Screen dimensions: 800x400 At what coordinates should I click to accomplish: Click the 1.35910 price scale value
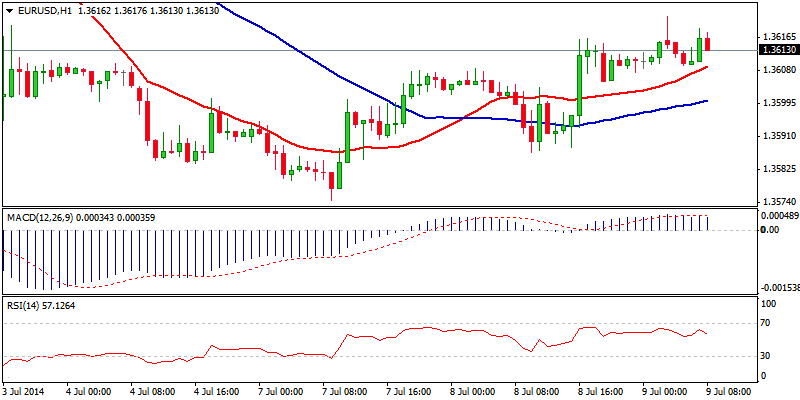(x=778, y=136)
